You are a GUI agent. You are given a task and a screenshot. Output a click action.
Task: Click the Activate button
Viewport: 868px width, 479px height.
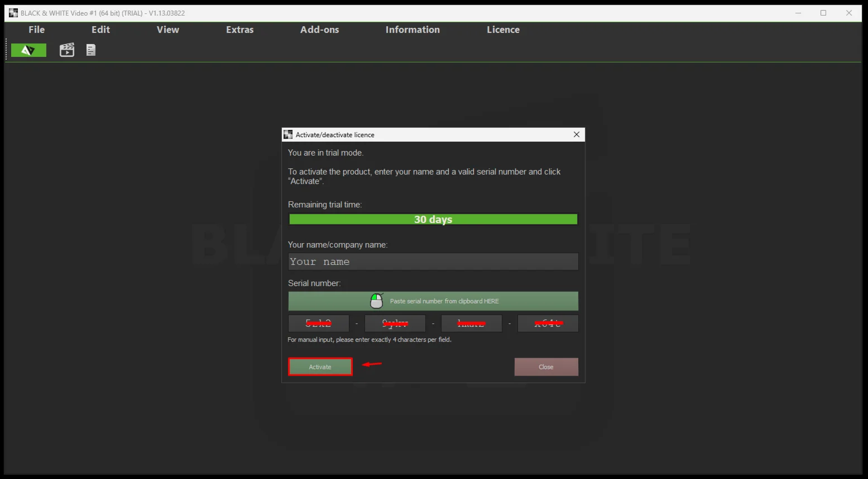pyautogui.click(x=320, y=367)
